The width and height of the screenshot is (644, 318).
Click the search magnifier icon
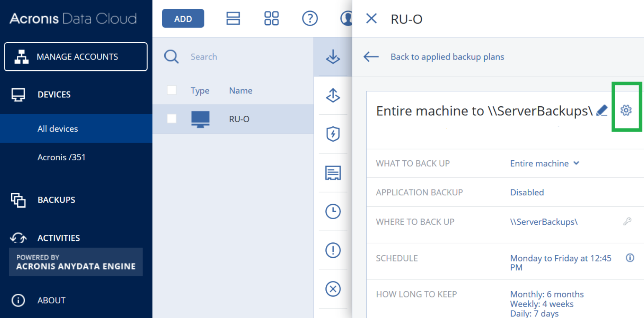coord(171,56)
